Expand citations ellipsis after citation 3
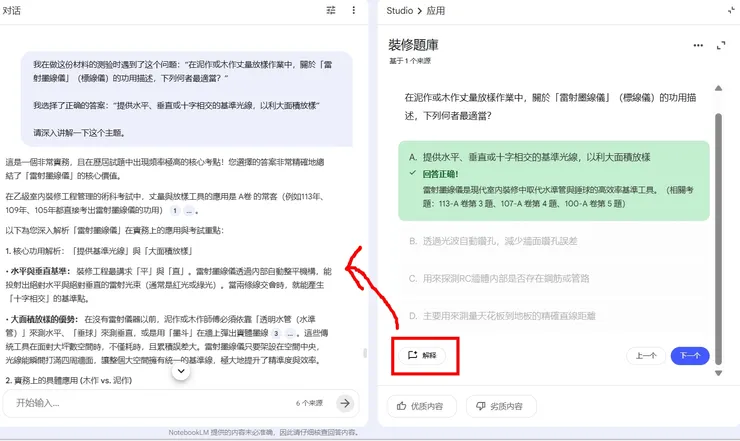 (x=290, y=333)
